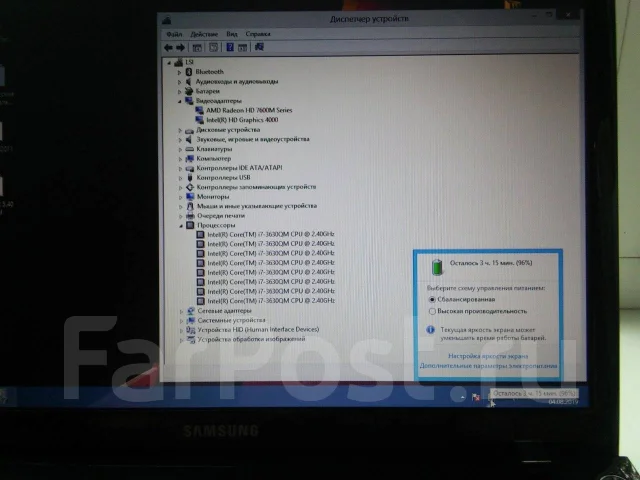
Task: Click the mouse icon beside Мыши
Action: 190,206
